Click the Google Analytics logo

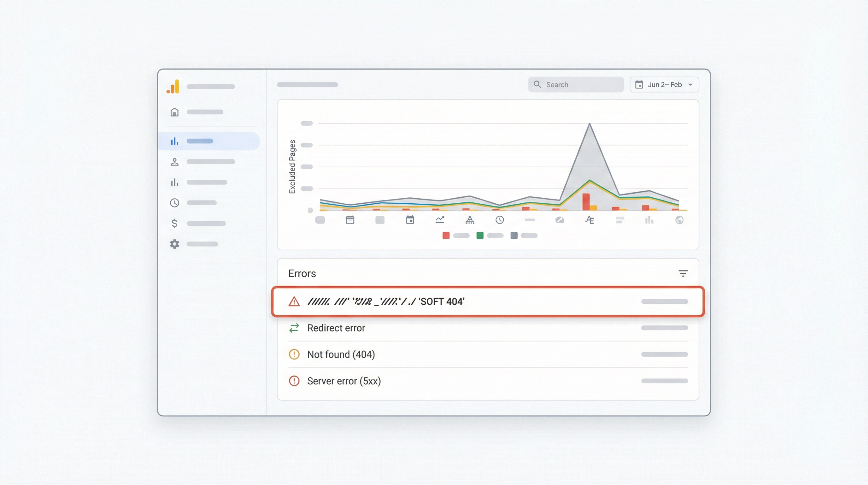click(173, 87)
